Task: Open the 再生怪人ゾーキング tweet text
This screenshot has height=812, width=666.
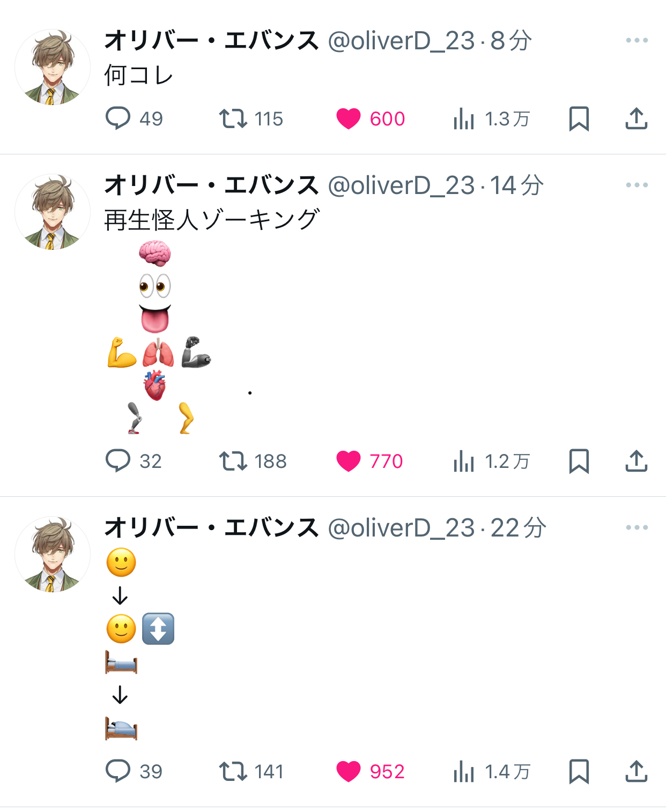Action: (212, 220)
